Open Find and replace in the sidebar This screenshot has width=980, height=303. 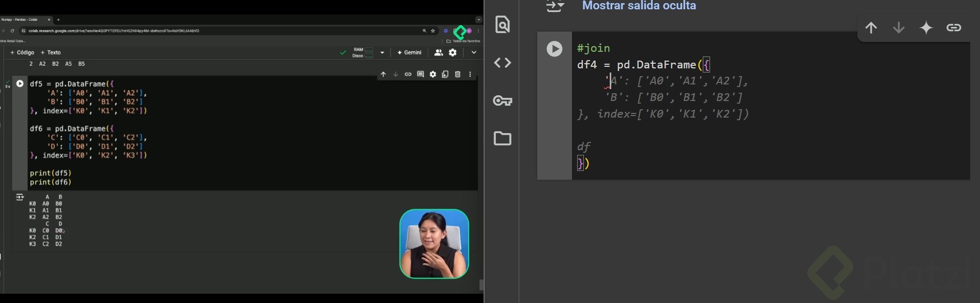pos(503,24)
